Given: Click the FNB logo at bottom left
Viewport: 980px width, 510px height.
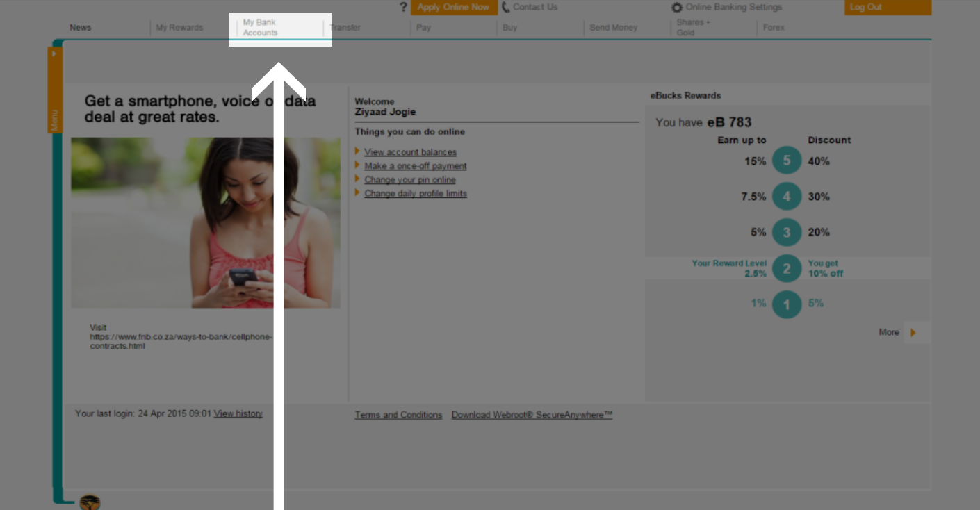Looking at the screenshot, I should [89, 502].
